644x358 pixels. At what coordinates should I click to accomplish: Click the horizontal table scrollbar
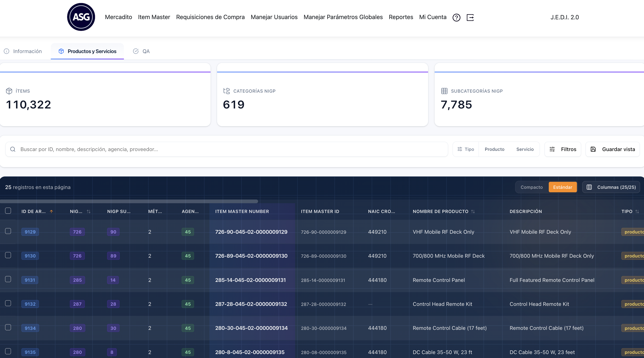click(129, 201)
